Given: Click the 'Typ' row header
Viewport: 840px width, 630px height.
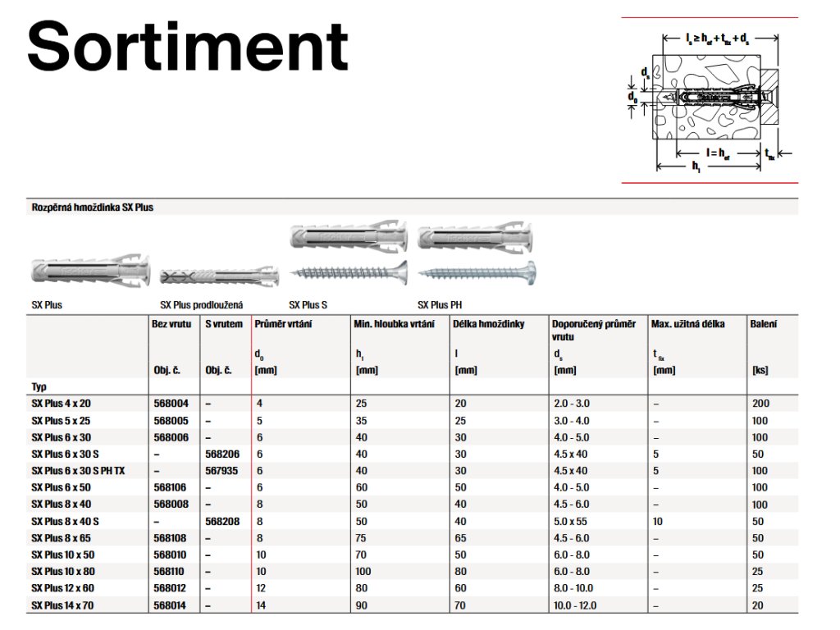Looking at the screenshot, I should point(39,387).
